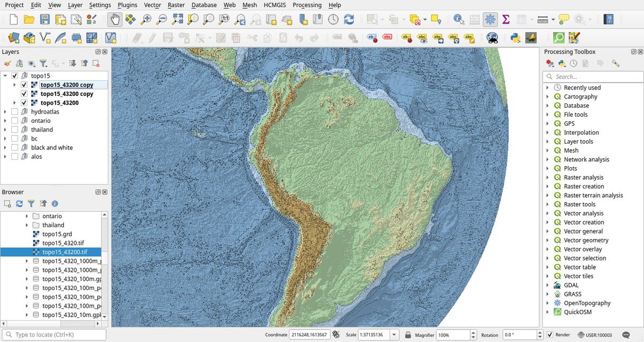Expand the GDAL provider group
Viewport: 644px width, 342px height.
(x=547, y=285)
